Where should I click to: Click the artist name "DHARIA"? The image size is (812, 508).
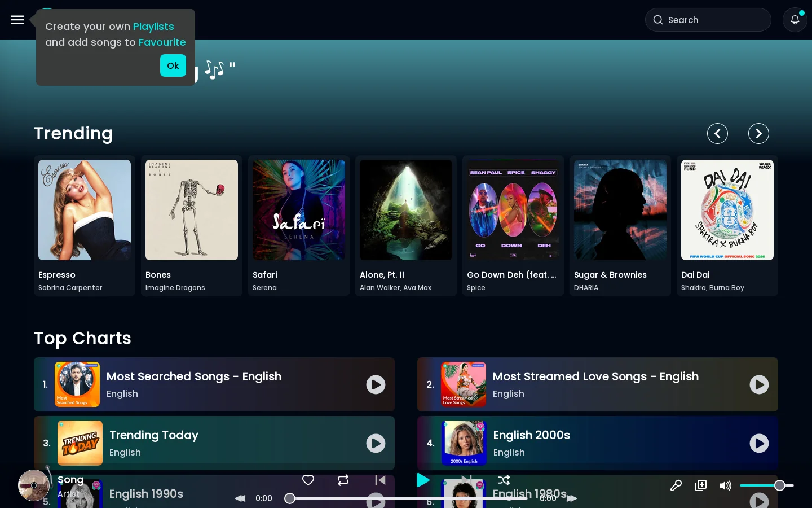click(586, 288)
